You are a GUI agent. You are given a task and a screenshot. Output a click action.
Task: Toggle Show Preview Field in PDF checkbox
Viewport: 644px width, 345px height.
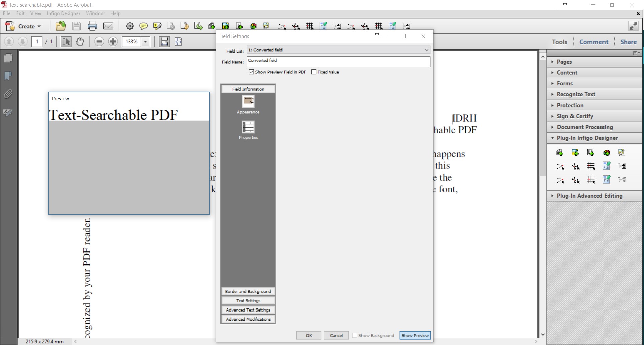tap(251, 72)
